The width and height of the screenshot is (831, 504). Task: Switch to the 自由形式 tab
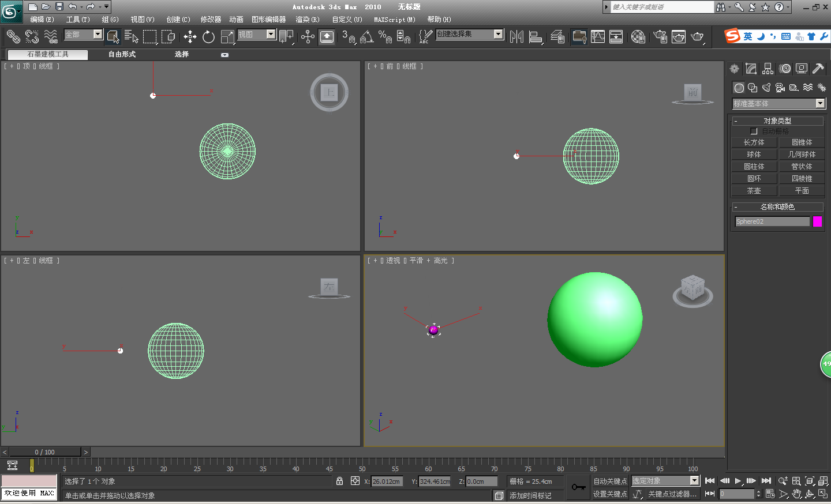click(x=122, y=54)
